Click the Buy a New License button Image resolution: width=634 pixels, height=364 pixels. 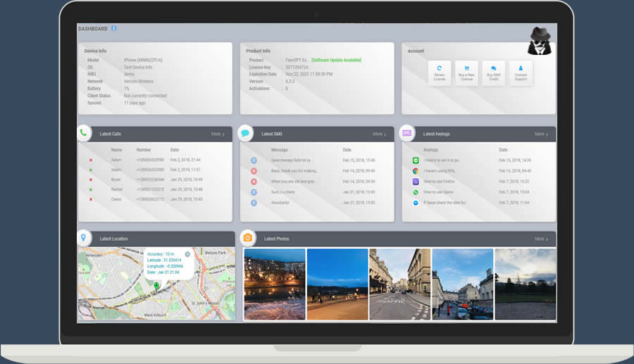tap(466, 73)
